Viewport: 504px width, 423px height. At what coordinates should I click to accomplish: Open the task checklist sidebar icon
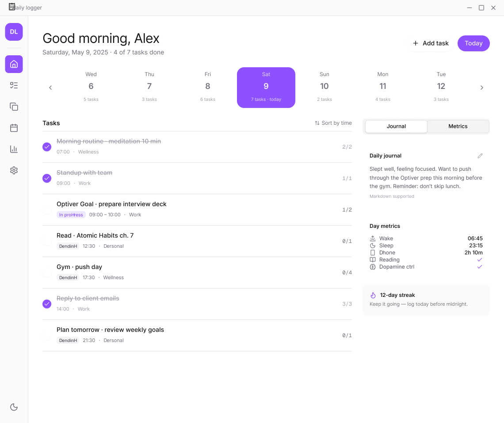(14, 85)
